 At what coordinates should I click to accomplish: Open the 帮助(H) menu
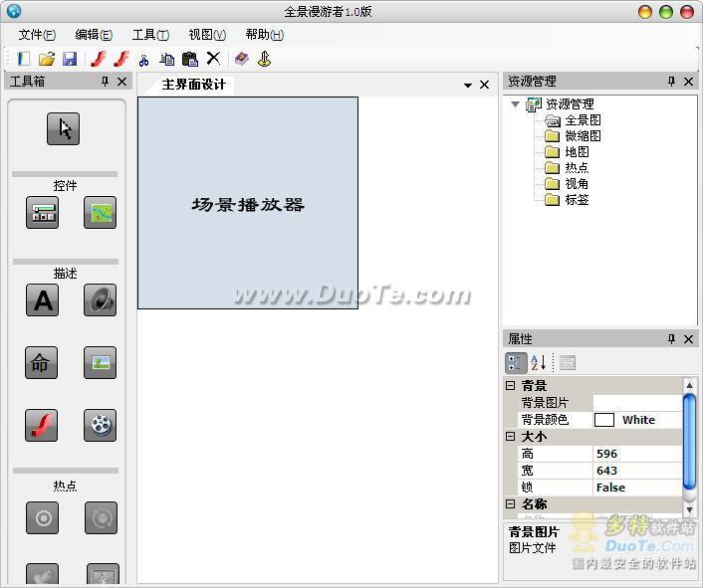(x=265, y=35)
